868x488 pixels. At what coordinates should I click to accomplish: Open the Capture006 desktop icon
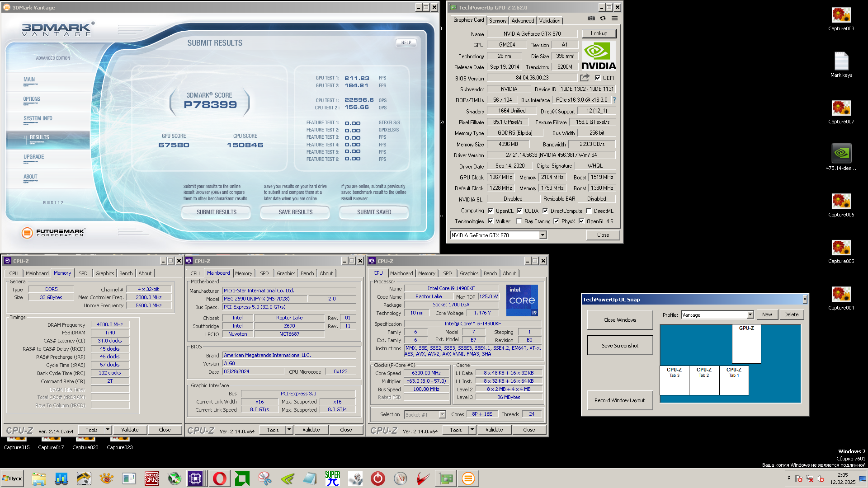(x=841, y=206)
